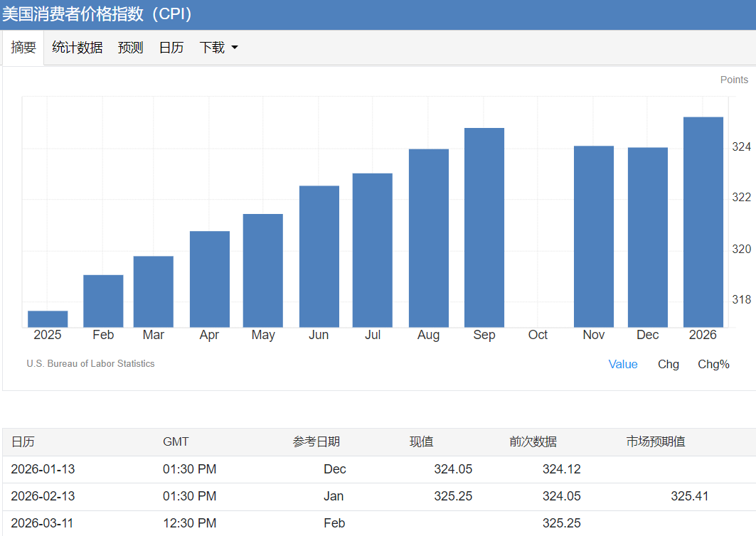Viewport: 756px width, 536px height.
Task: Switch chart display to Chg mode
Action: (668, 364)
